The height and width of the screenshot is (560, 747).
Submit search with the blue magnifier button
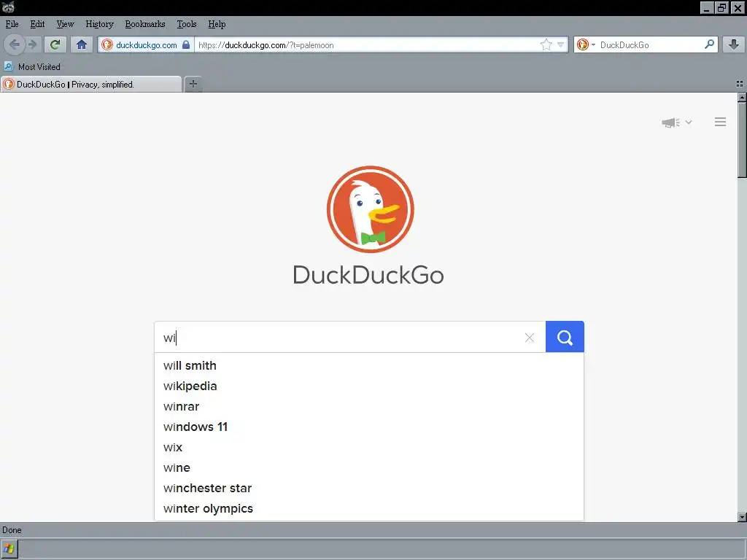click(565, 337)
